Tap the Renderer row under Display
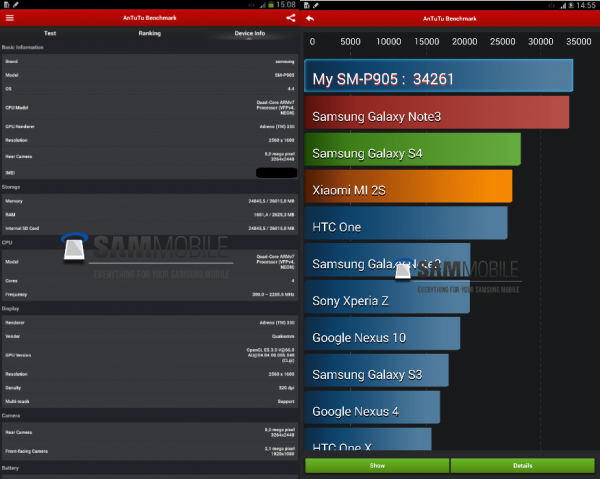This screenshot has width=600, height=479. [150, 323]
